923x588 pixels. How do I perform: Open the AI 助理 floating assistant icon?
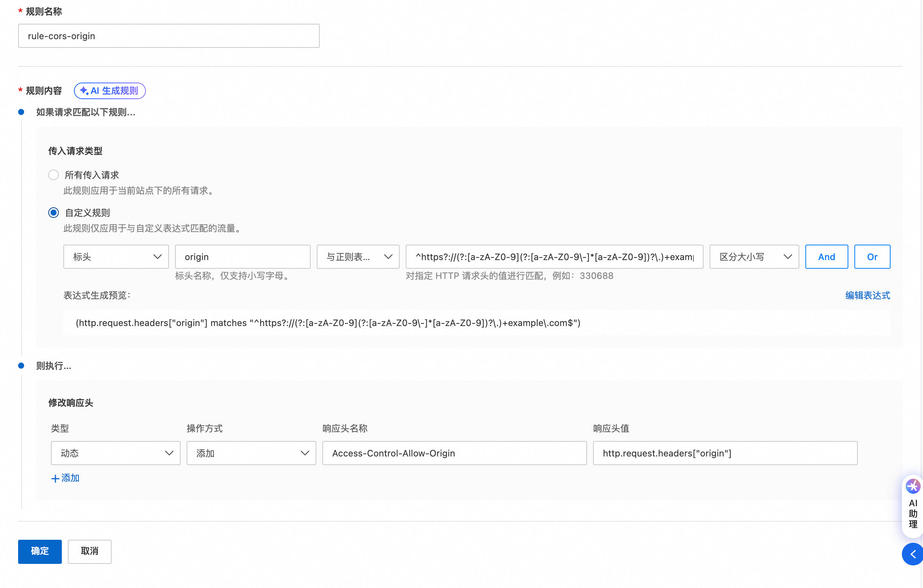pyautogui.click(x=913, y=487)
